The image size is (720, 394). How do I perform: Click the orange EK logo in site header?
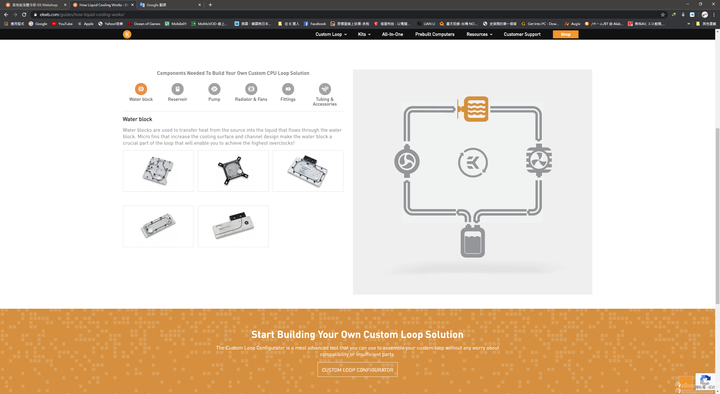(x=127, y=34)
